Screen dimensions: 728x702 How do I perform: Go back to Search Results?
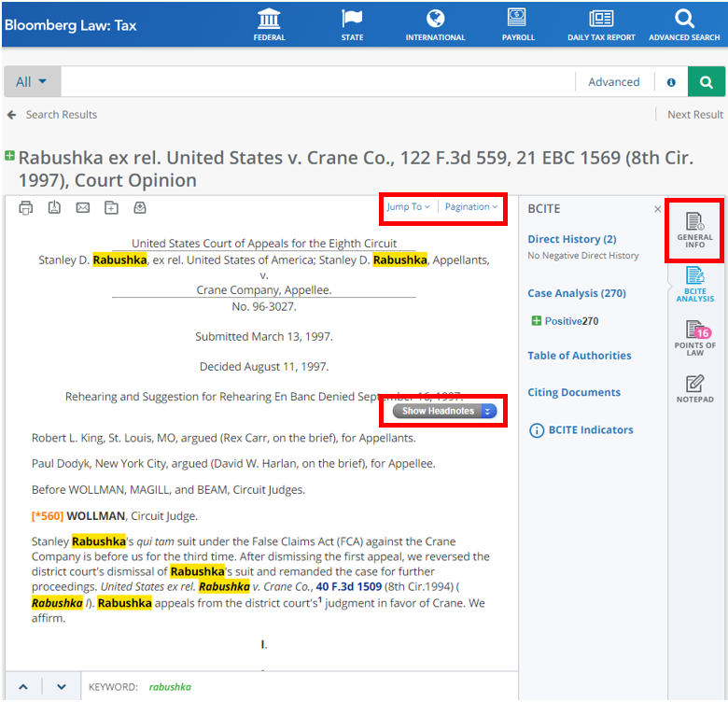52,115
